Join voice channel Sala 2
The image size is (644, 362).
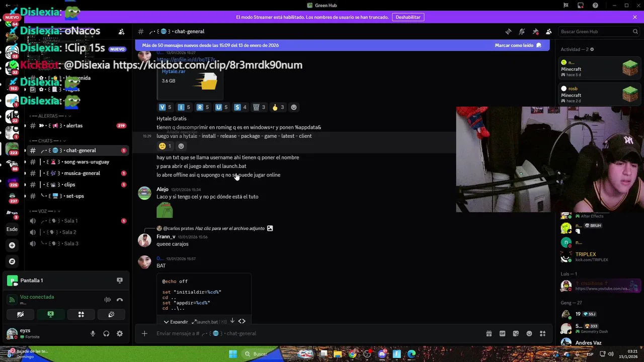[77, 232]
